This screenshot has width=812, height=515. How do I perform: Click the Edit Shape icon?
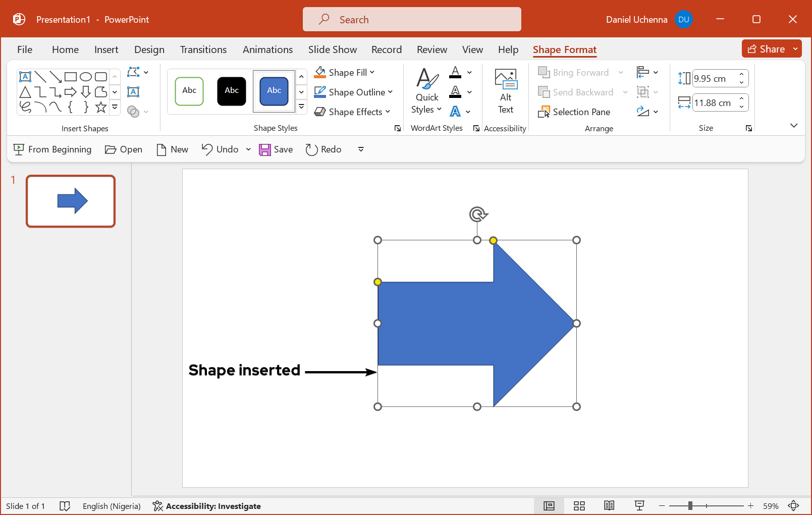134,72
